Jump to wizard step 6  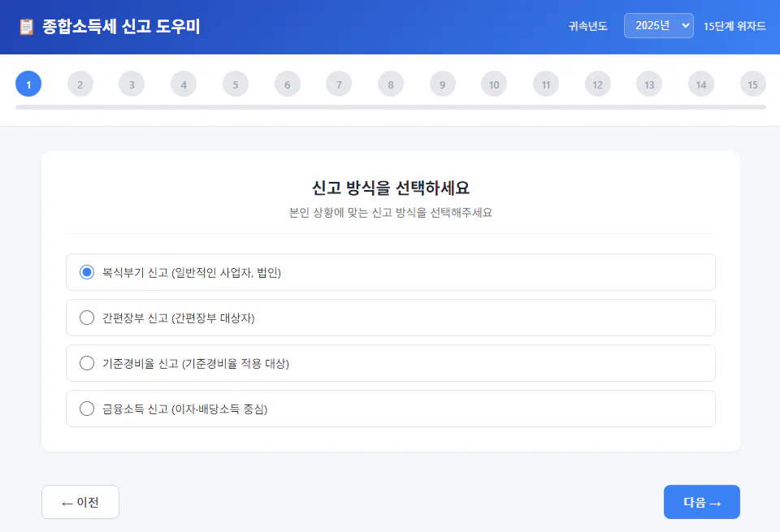[x=287, y=84]
